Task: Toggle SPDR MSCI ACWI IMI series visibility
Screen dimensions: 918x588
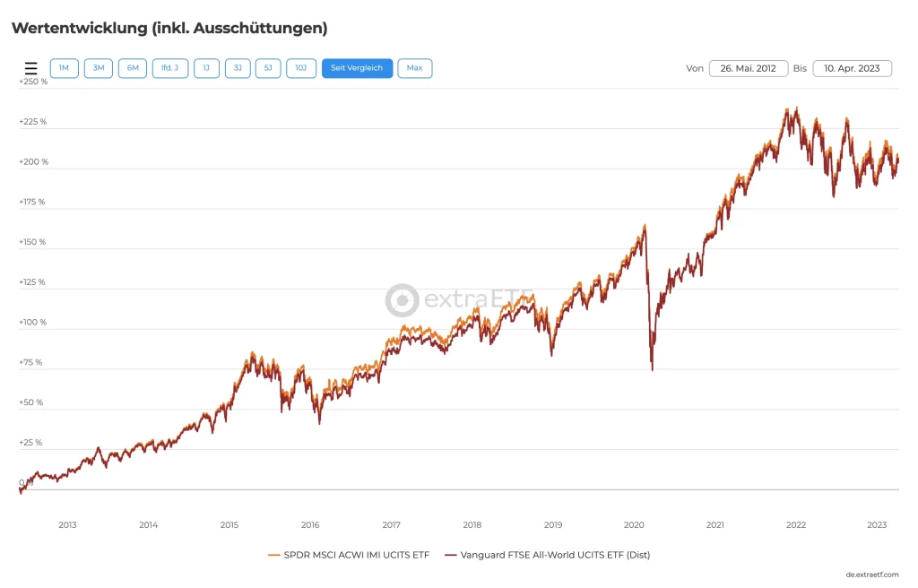Action: [357, 555]
